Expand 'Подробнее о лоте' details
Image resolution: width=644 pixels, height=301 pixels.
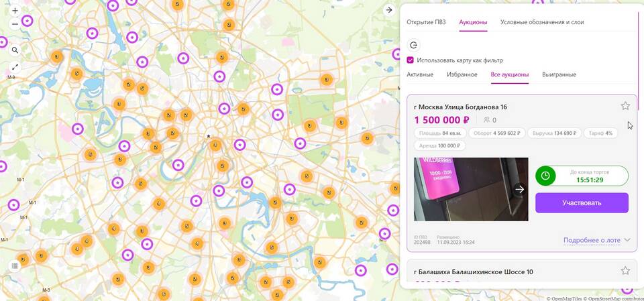point(596,239)
